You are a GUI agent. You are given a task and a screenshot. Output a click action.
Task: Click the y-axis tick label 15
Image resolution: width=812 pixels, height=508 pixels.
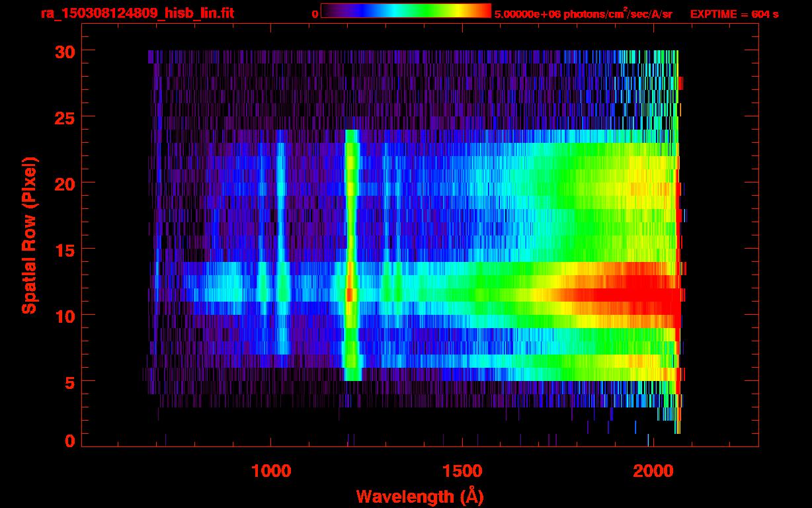[65, 249]
